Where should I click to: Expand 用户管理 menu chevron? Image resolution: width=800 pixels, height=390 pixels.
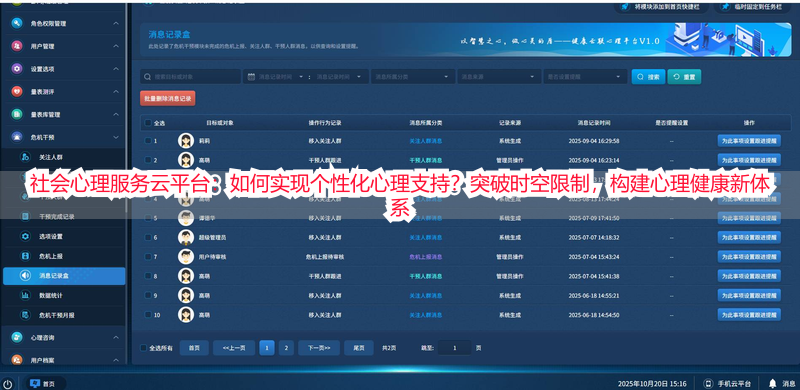(x=116, y=46)
